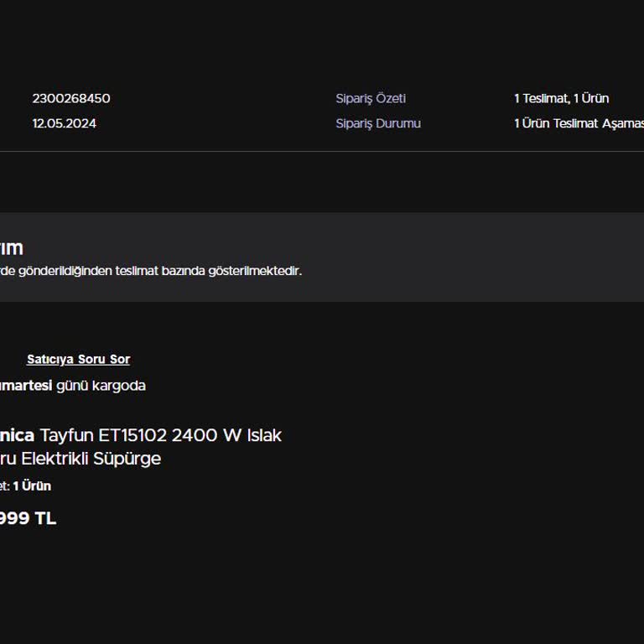Click the 'Elektrikli Süpürge' product name line
Screen dimensions: 644x644
91,459
